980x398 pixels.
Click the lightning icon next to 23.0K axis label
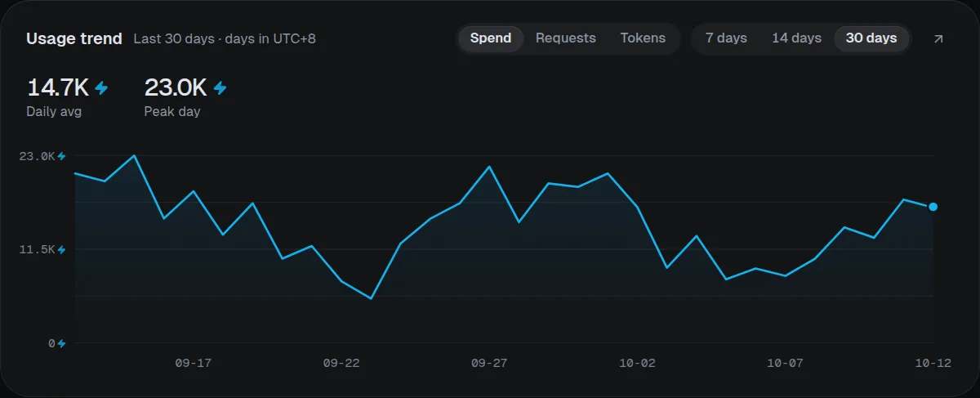(x=61, y=156)
